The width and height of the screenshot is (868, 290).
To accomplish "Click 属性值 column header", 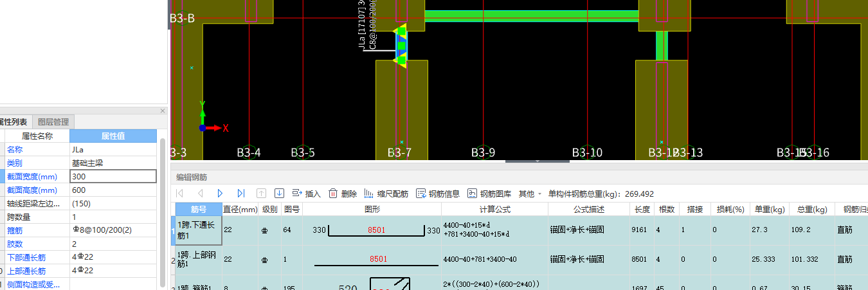I will [x=113, y=136].
